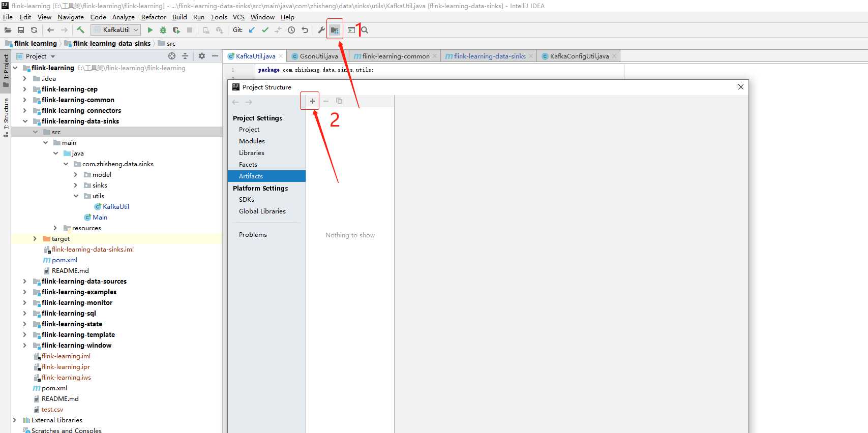
Task: Run with coverage icon in toolbar
Action: pyautogui.click(x=176, y=30)
